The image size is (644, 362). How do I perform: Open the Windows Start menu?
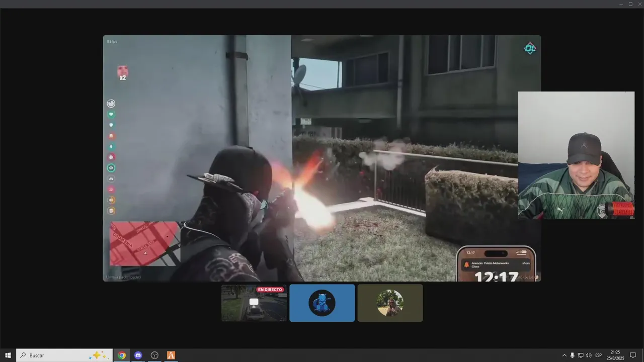click(x=8, y=355)
